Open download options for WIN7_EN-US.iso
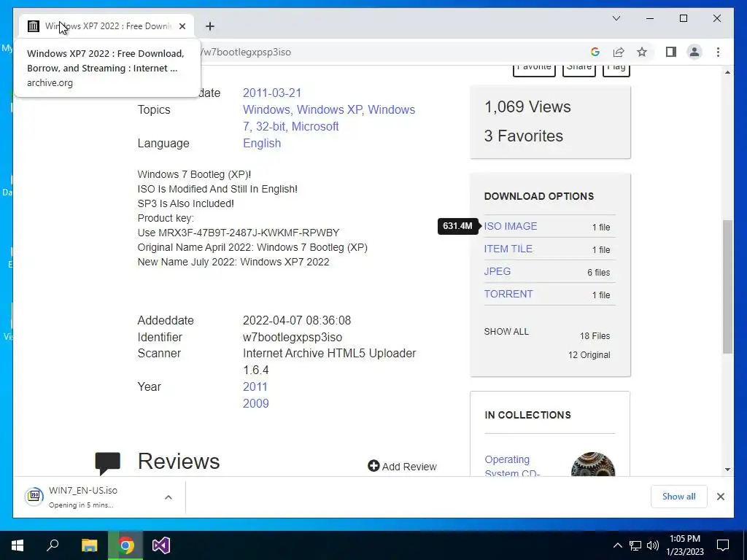Viewport: 747px width, 560px height. 169,497
